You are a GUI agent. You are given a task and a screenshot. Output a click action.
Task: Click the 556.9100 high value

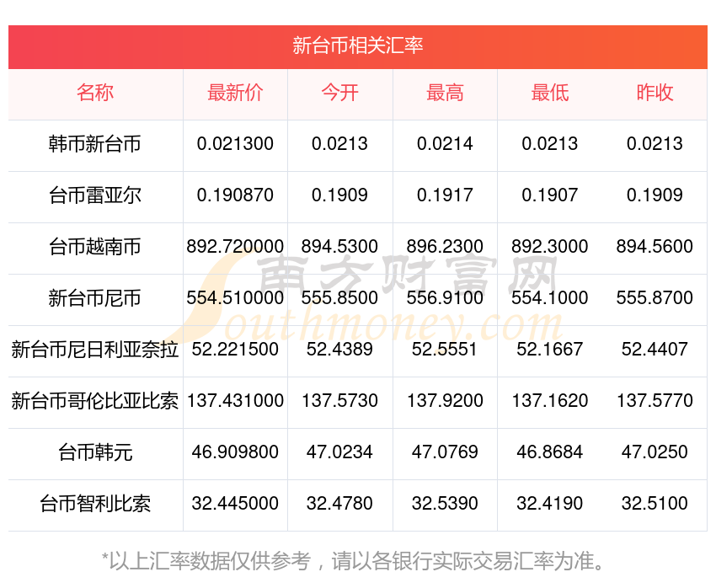click(x=445, y=298)
